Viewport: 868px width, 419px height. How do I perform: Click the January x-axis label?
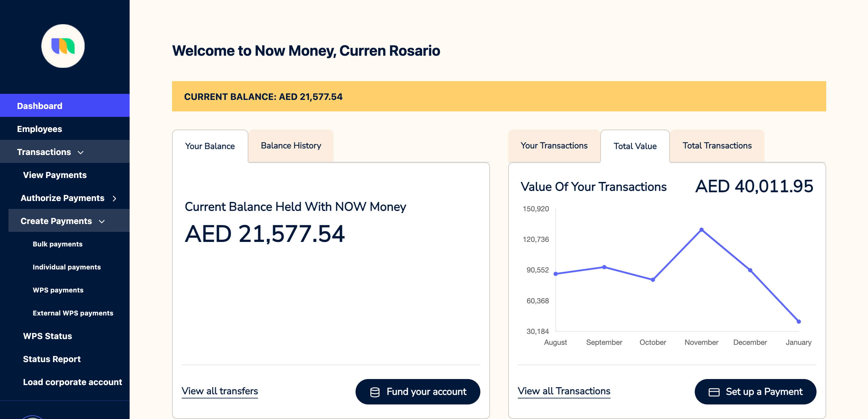tap(799, 342)
